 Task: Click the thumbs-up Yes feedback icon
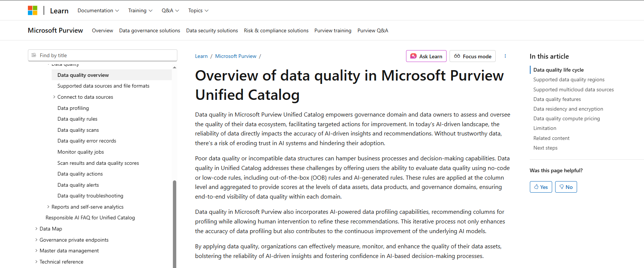pyautogui.click(x=536, y=187)
